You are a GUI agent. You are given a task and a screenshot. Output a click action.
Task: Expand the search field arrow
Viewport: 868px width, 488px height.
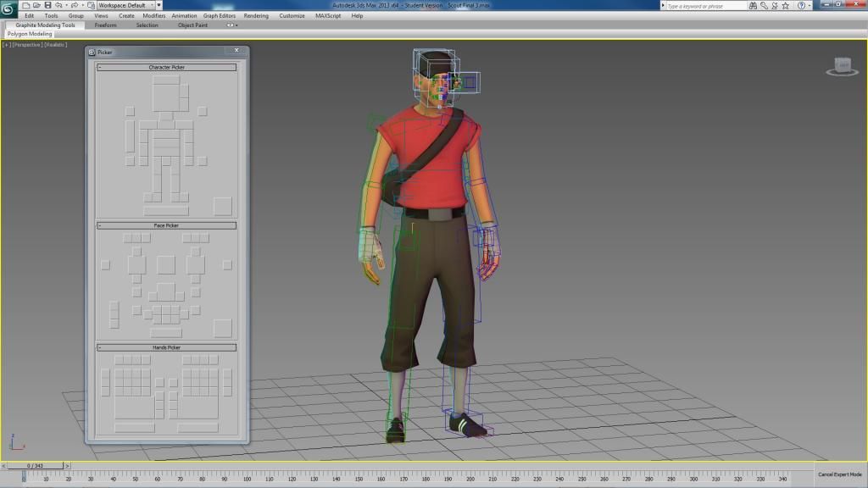[x=663, y=6]
